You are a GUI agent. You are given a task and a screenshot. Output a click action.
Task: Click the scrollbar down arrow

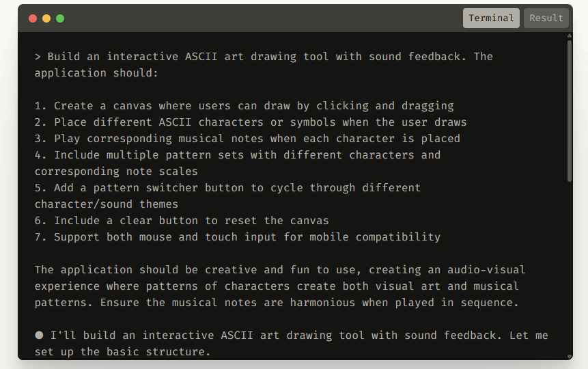(x=570, y=355)
